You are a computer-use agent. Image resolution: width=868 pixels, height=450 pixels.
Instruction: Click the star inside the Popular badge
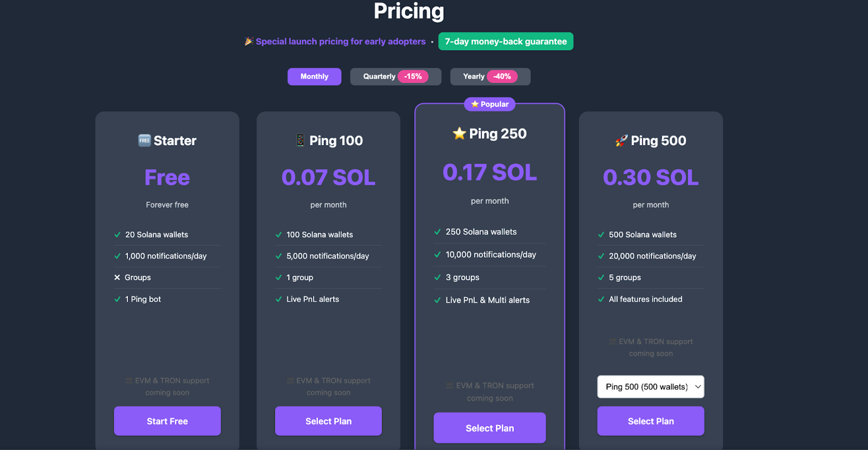(x=474, y=104)
